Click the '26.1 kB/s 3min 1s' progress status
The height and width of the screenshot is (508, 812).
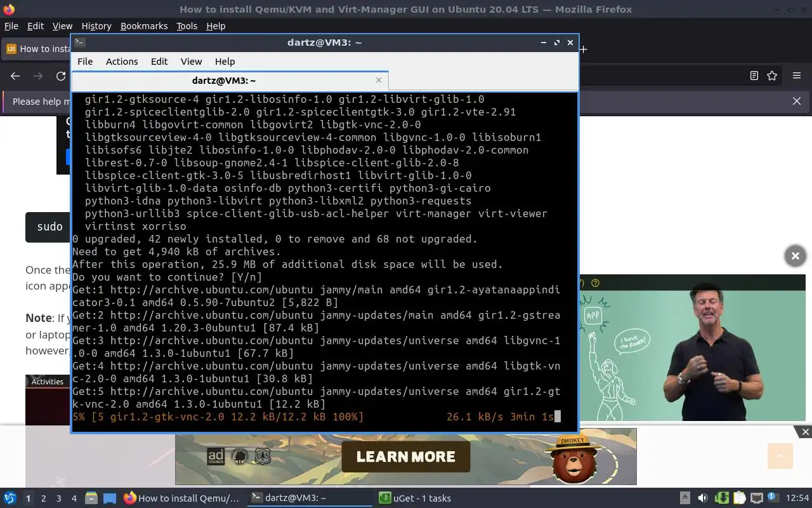pyautogui.click(x=500, y=417)
